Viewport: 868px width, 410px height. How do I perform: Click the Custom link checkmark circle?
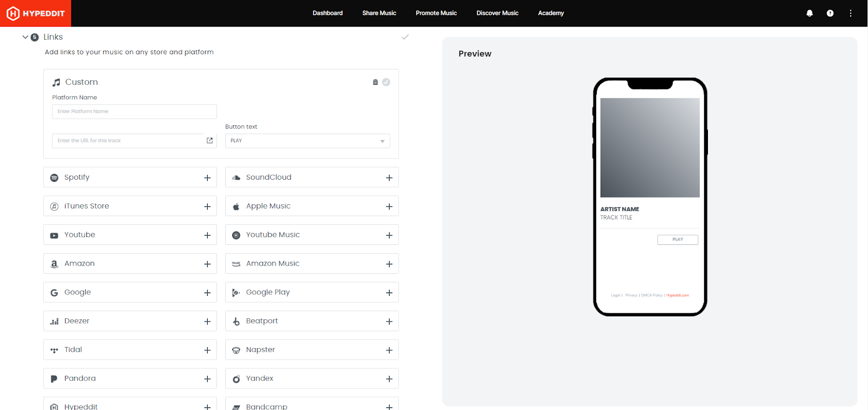pyautogui.click(x=386, y=82)
